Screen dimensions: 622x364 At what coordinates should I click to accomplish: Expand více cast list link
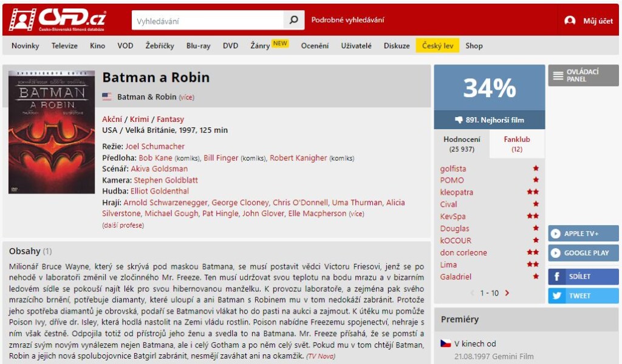pos(356,214)
